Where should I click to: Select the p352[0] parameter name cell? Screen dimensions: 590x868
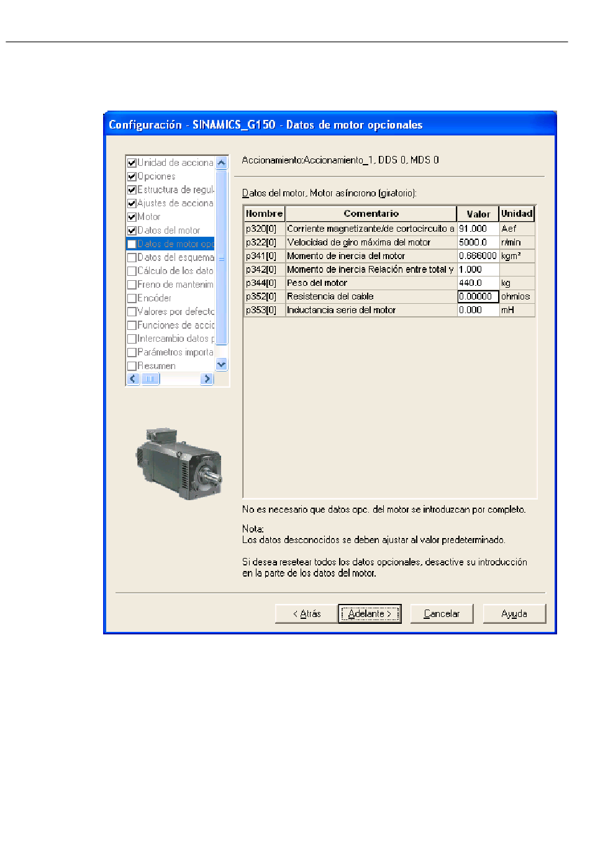point(265,297)
